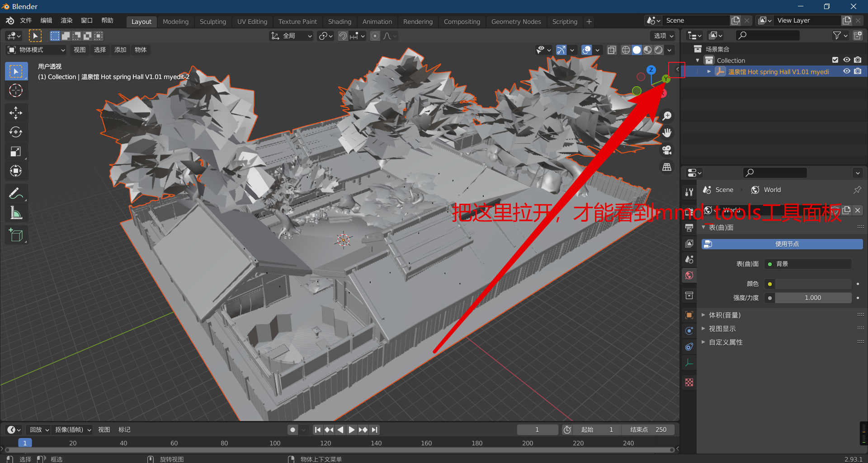The image size is (868, 463).
Task: Select the Rotate tool
Action: coord(16,132)
